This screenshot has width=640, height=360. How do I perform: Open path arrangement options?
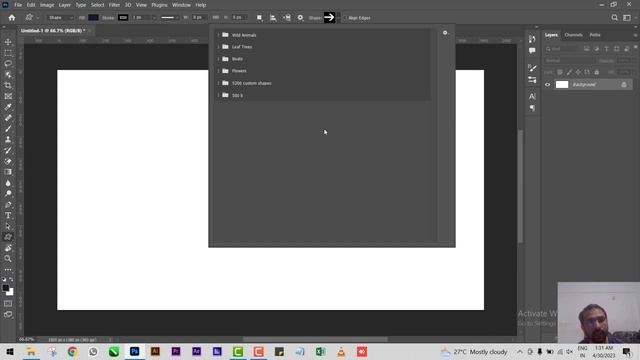click(287, 18)
